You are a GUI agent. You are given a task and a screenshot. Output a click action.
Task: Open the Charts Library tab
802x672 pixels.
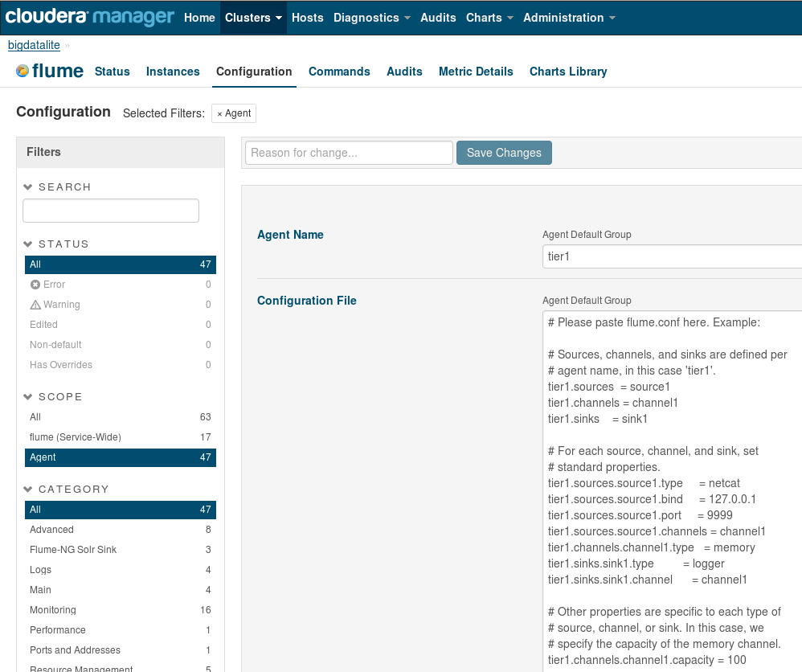coord(568,72)
